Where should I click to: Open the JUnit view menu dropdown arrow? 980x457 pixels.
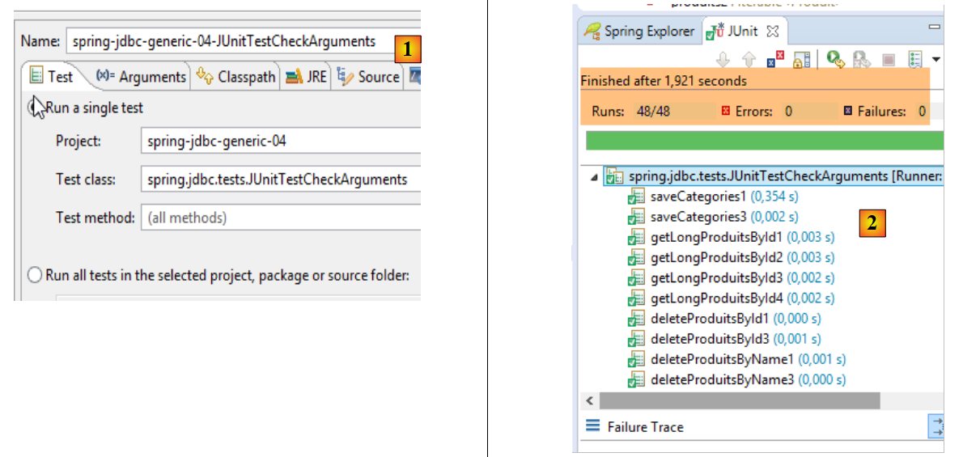point(935,59)
